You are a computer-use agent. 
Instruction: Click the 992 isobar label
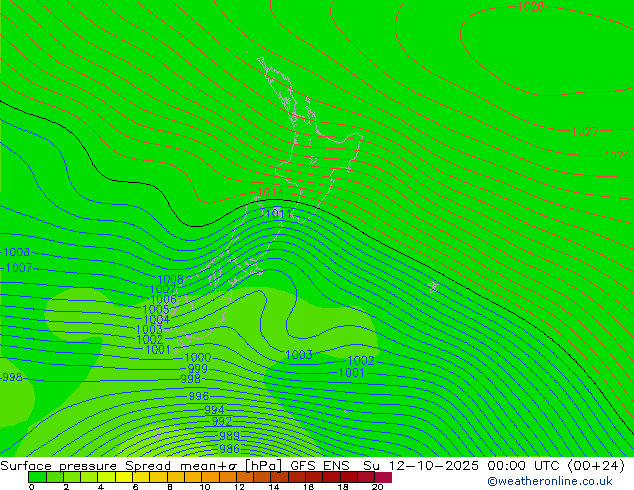point(222,422)
